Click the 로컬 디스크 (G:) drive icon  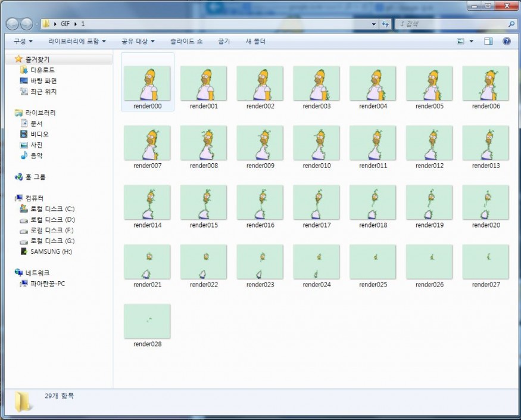coord(24,241)
